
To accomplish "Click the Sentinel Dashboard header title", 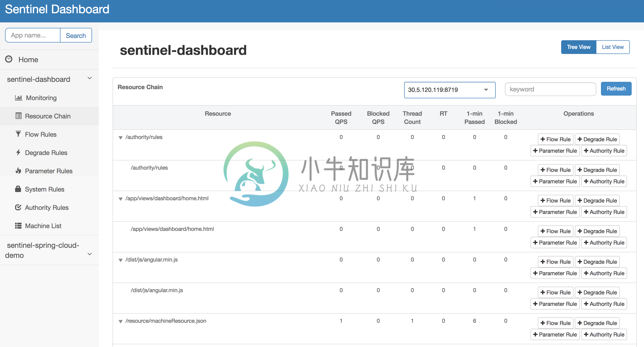I will click(57, 9).
